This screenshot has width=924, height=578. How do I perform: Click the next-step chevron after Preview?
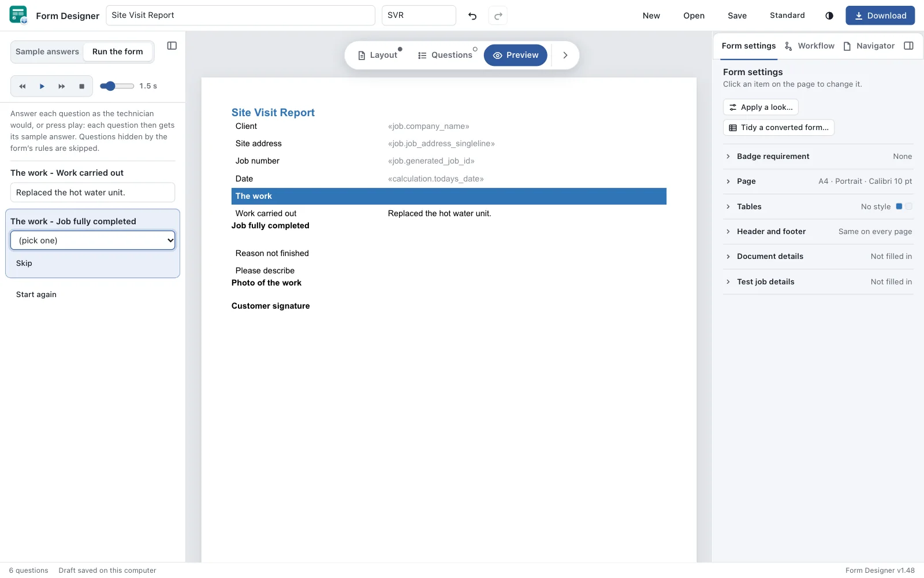coord(565,55)
